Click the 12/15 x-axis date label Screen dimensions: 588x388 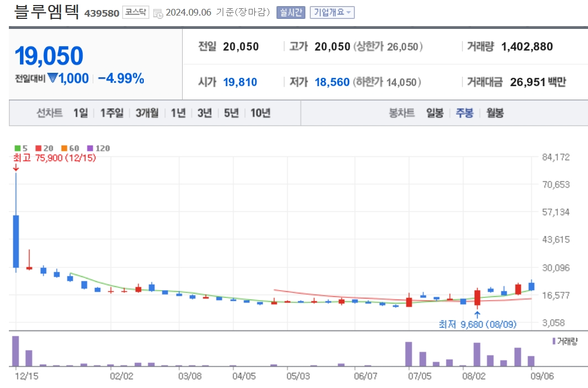tap(27, 376)
